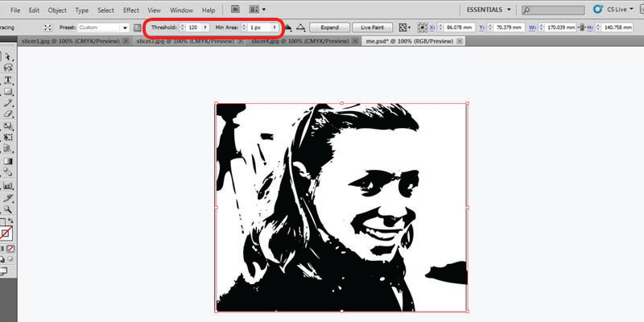Image resolution: width=644 pixels, height=322 pixels.
Task: Select the Type tool
Action: point(9,79)
